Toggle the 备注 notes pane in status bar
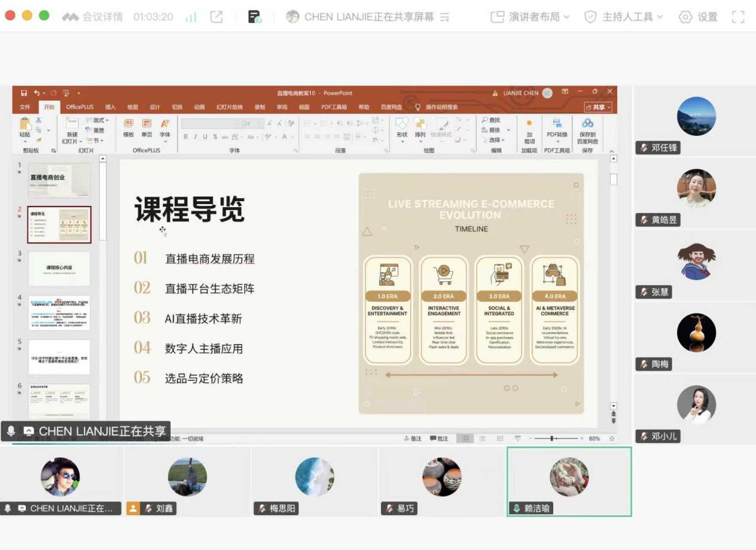Viewport: 756px width, 550px height. [413, 439]
